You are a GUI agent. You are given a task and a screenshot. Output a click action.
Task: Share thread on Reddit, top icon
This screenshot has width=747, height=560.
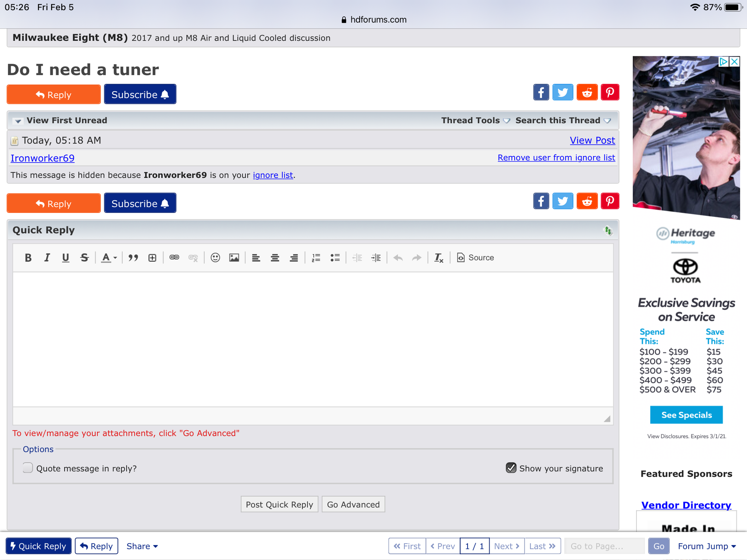pyautogui.click(x=587, y=92)
